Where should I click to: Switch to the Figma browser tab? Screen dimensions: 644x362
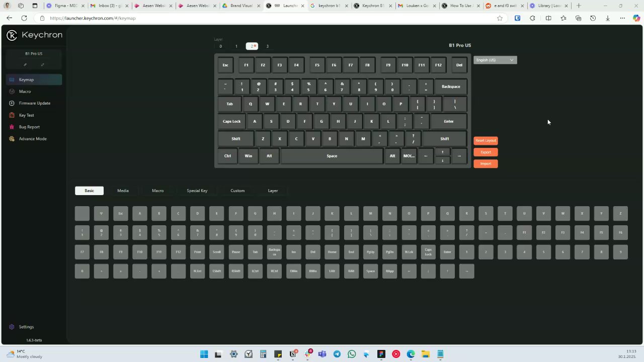(x=64, y=6)
